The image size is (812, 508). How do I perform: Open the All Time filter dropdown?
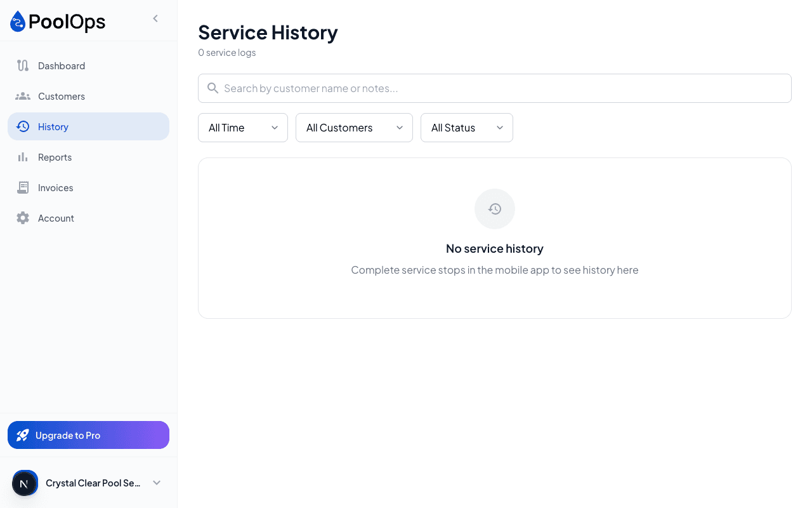coord(243,128)
